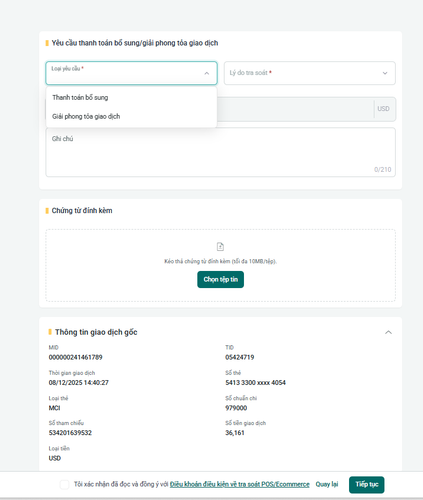The height and width of the screenshot is (500, 423).
Task: Click the Chọn tệp tin button
Action: tap(220, 279)
